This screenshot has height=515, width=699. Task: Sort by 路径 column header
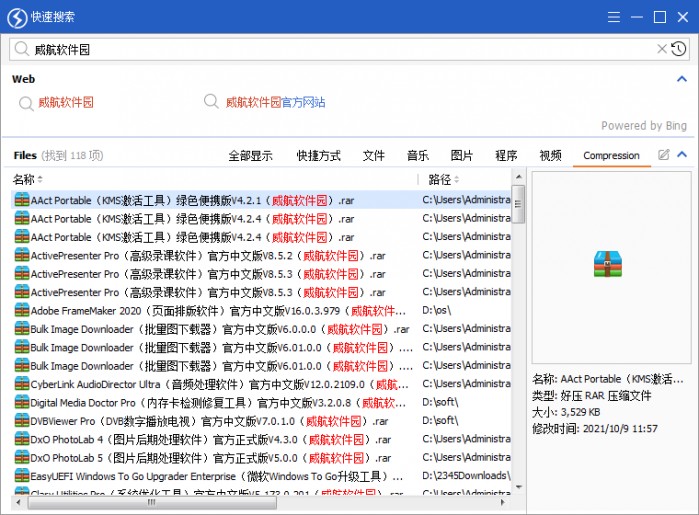(x=443, y=179)
